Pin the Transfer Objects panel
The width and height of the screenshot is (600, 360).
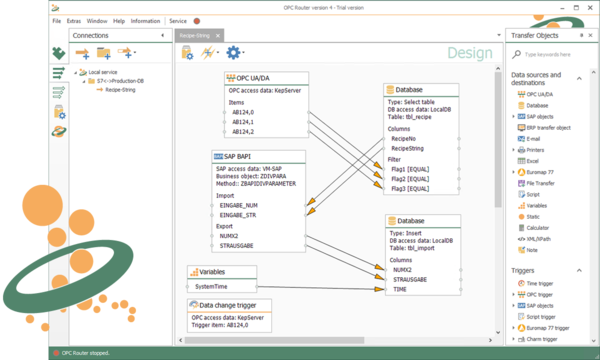pos(581,35)
